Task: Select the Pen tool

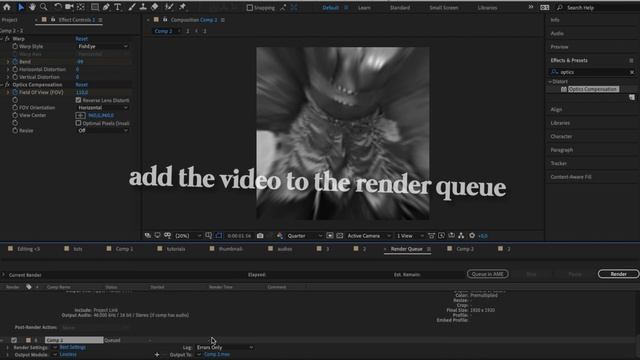Action: pos(107,7)
